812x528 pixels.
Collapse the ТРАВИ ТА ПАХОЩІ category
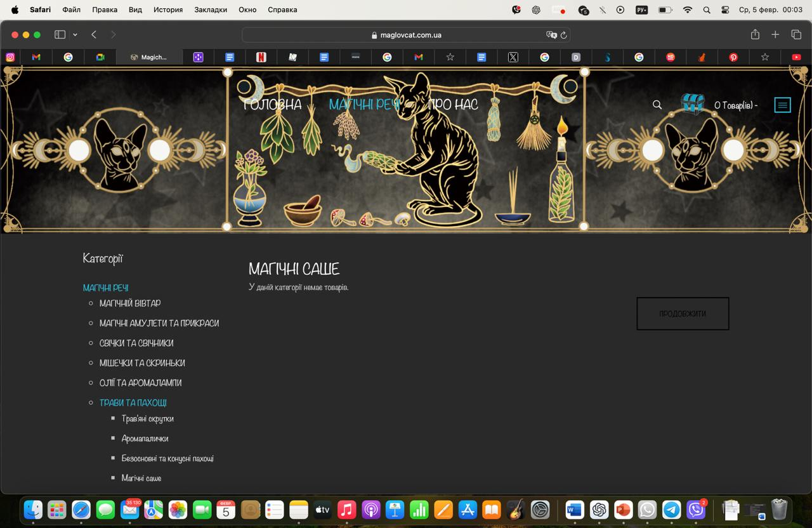133,402
